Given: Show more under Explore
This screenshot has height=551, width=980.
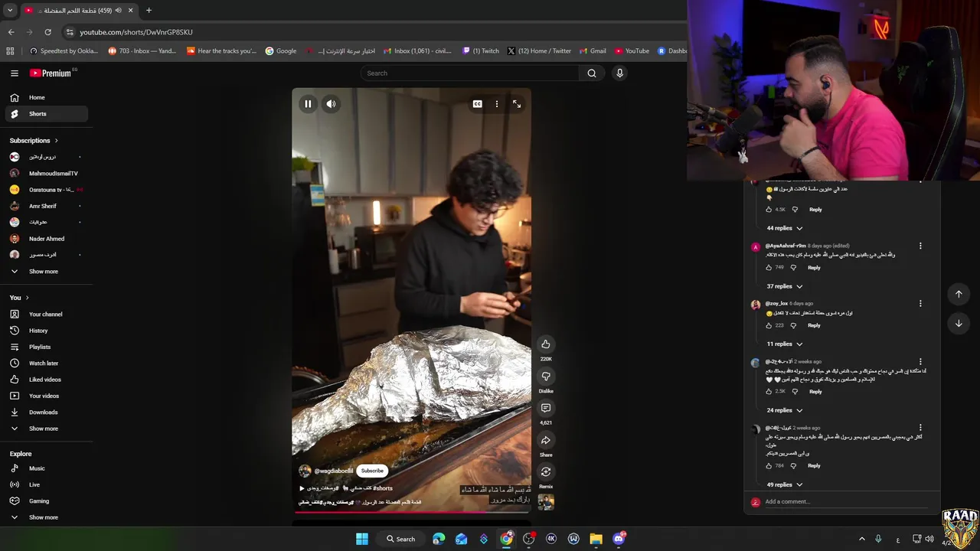Looking at the screenshot, I should coord(47,517).
